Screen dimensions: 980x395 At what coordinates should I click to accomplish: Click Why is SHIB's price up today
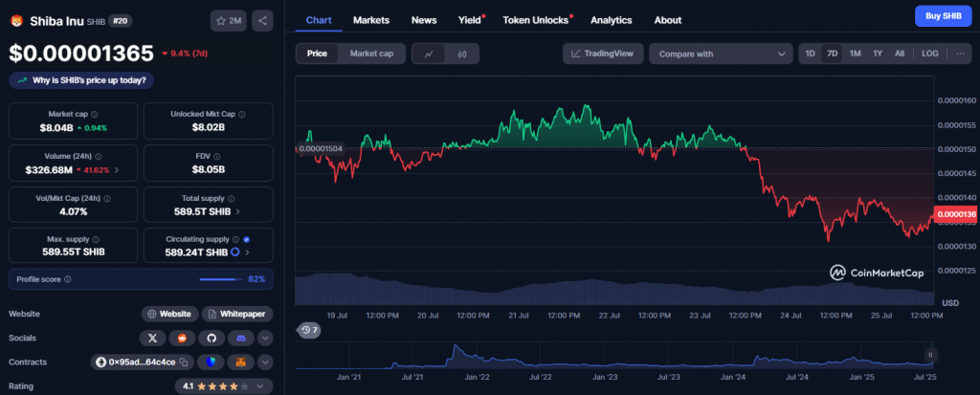[81, 80]
